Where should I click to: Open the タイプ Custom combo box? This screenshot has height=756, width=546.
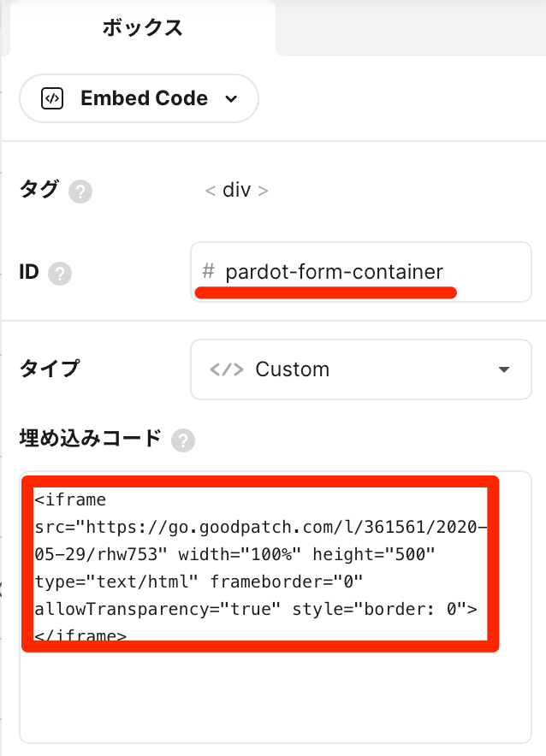(361, 369)
